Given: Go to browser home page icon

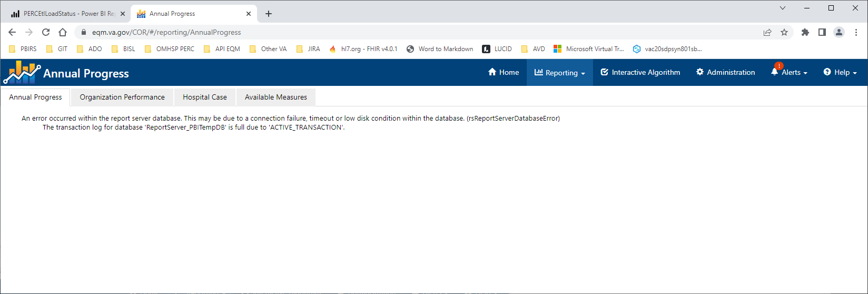Looking at the screenshot, I should (x=63, y=32).
